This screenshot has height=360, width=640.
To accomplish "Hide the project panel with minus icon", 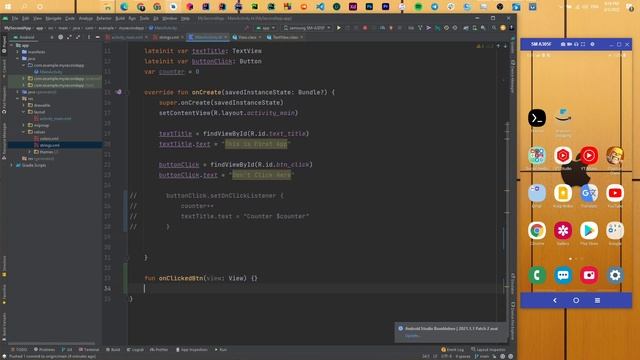I will (98, 37).
